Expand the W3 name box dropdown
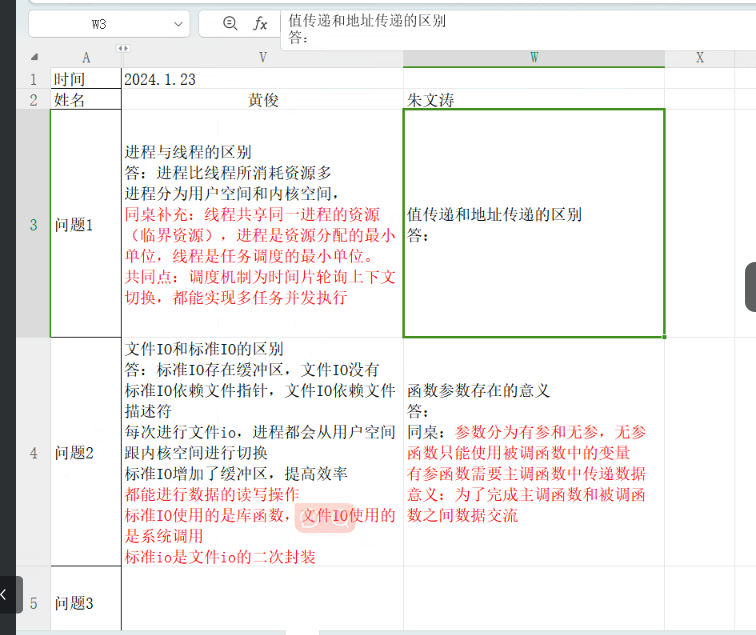 click(x=178, y=23)
